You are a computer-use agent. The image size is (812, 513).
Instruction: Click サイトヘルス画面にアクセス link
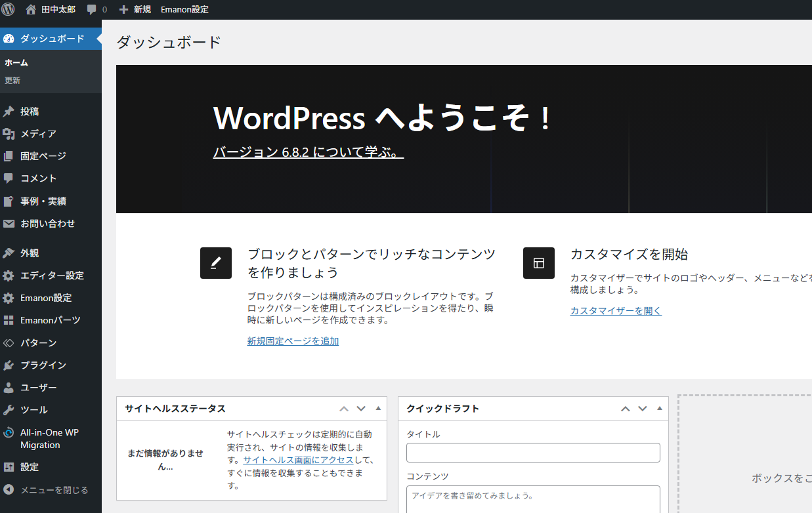298,461
